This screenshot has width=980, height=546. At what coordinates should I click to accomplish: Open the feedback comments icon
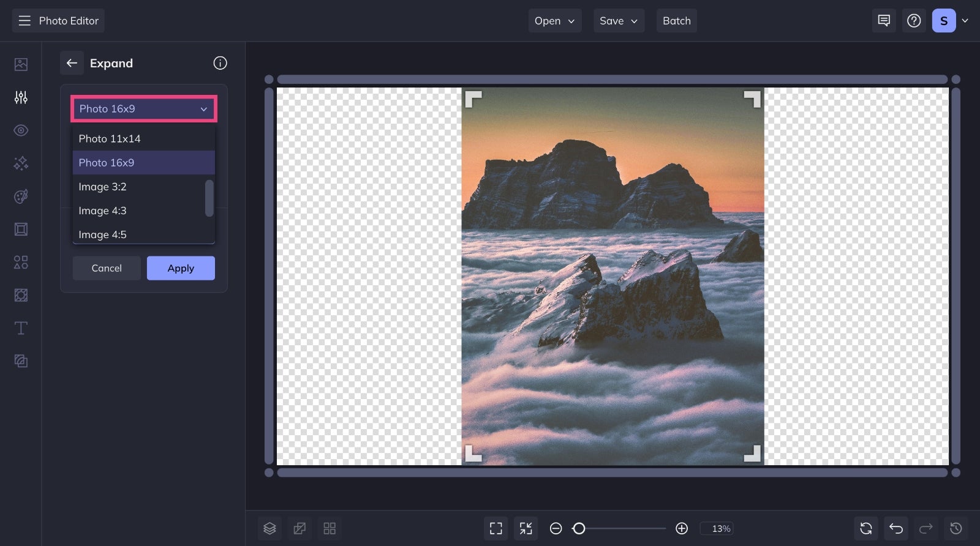(884, 21)
